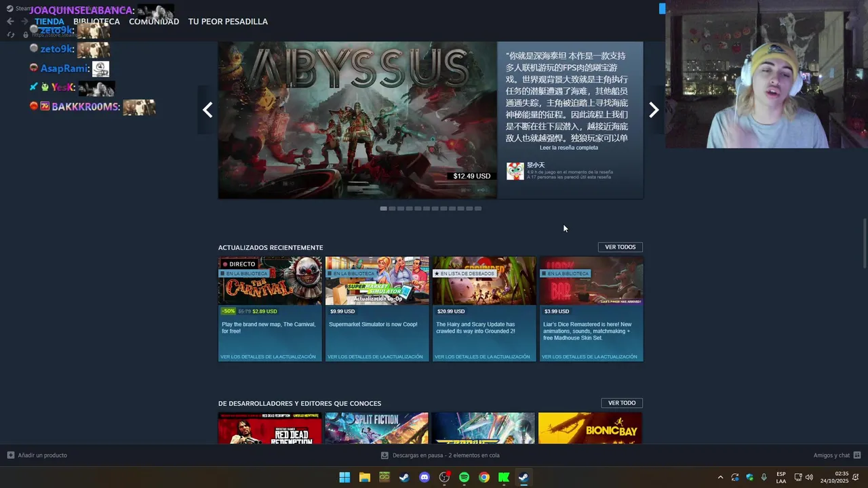Open the Liar's Bar thumbnail
The width and height of the screenshot is (868, 488).
(591, 281)
